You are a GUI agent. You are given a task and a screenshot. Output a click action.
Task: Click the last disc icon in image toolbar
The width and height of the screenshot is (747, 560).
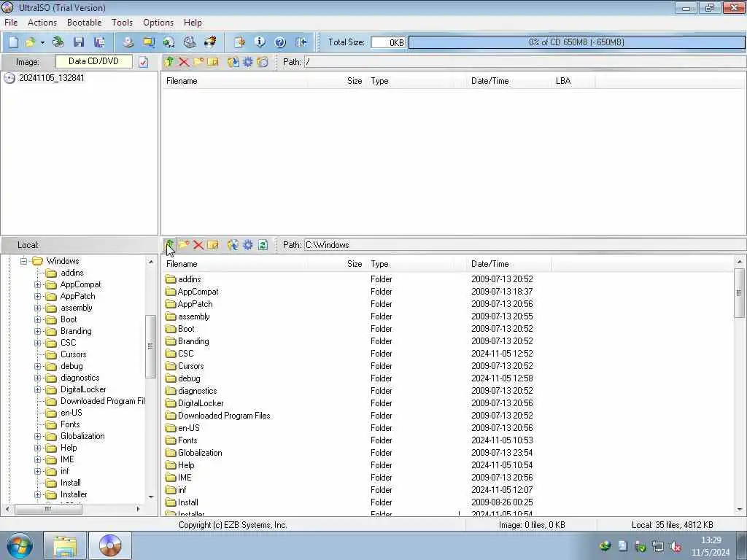[263, 62]
